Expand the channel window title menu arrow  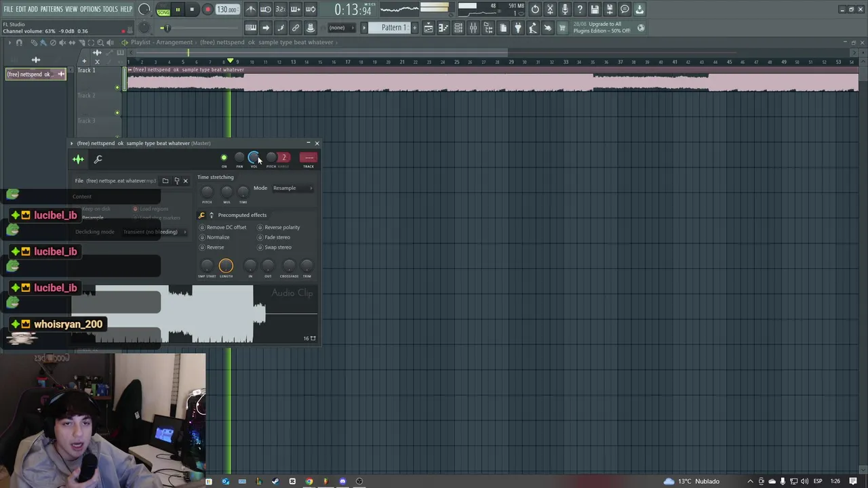coord(72,144)
